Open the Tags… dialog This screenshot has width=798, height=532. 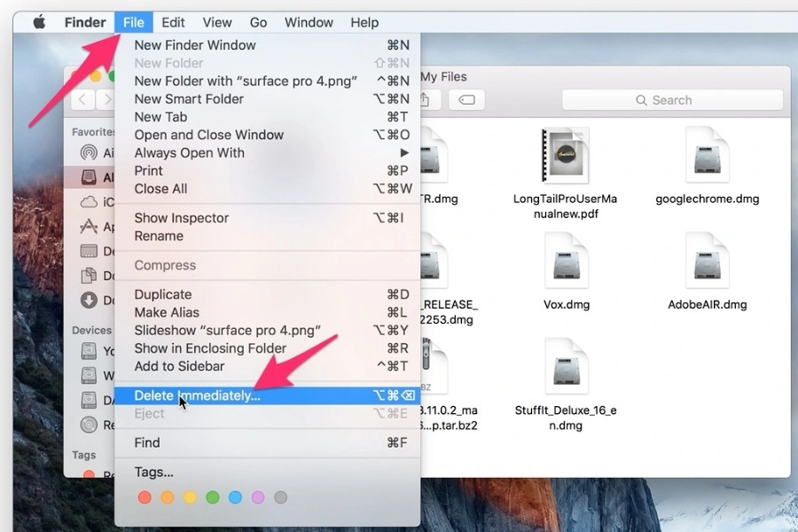click(268, 473)
